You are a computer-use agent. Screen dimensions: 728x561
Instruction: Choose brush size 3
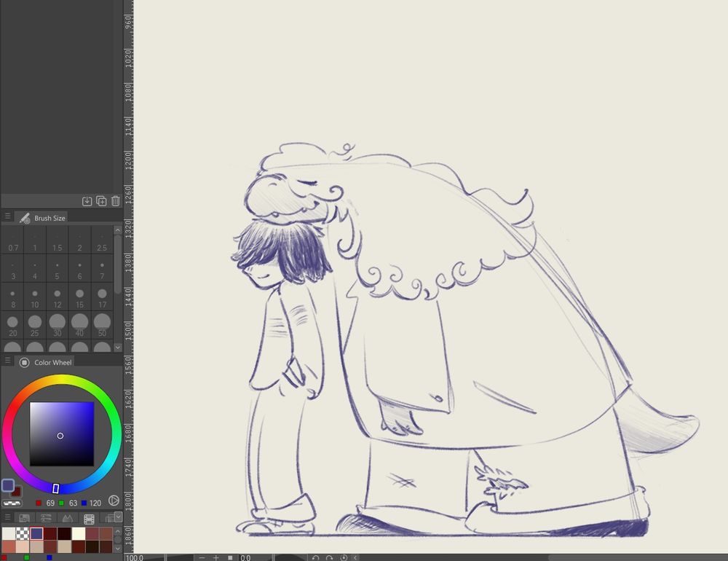(x=12, y=269)
